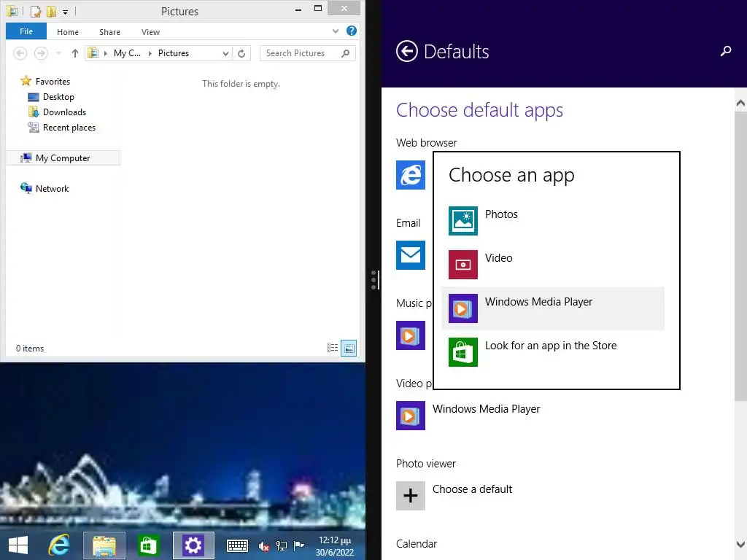Open the Share ribbon tab
Screen dimensions: 747x560
(x=109, y=32)
